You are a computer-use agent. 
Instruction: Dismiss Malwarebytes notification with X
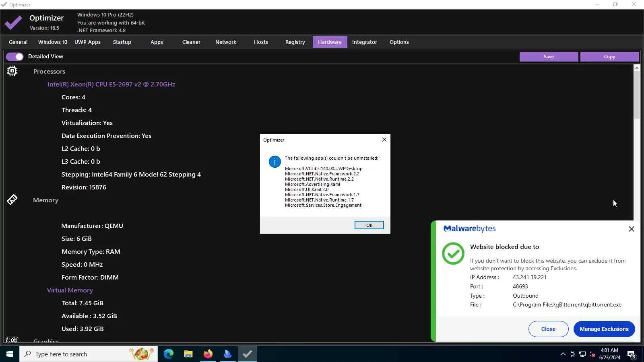pyautogui.click(x=632, y=229)
